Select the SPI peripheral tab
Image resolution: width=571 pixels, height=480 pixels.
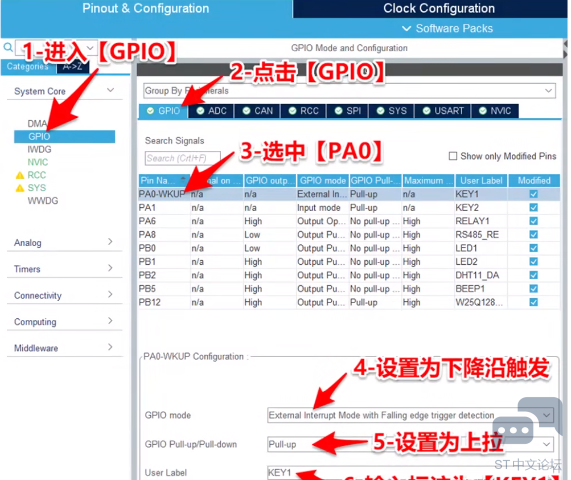coord(347,111)
